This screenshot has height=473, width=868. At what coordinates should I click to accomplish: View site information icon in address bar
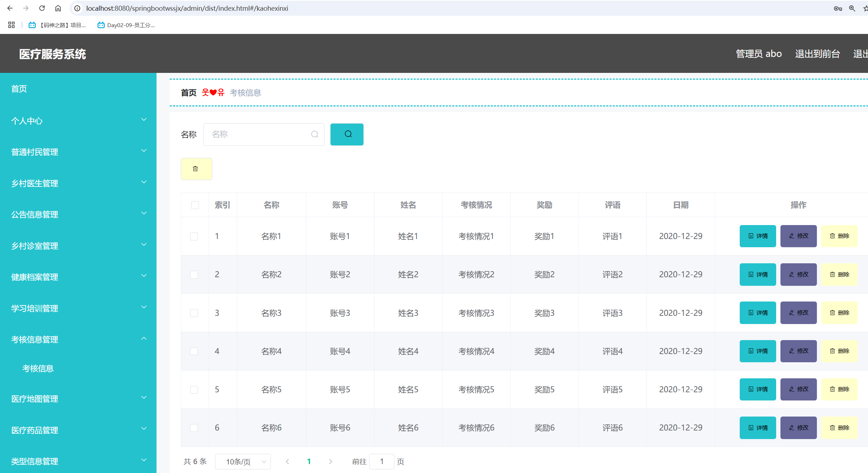coord(77,8)
